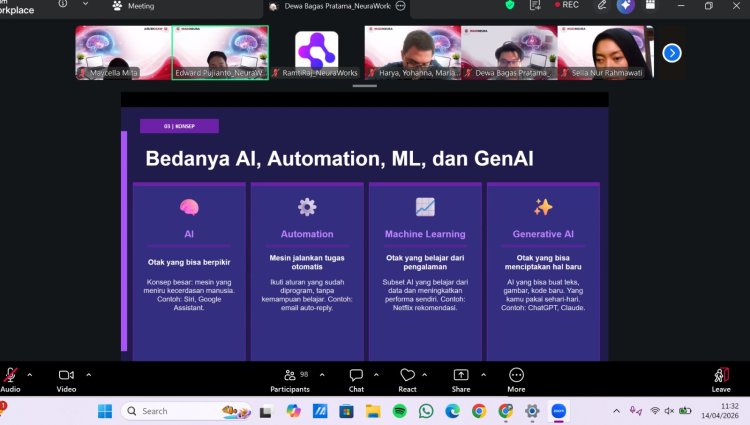Select Harya, Yohanna, Maria video thumbnail
This screenshot has width=750, height=425.
click(x=413, y=53)
